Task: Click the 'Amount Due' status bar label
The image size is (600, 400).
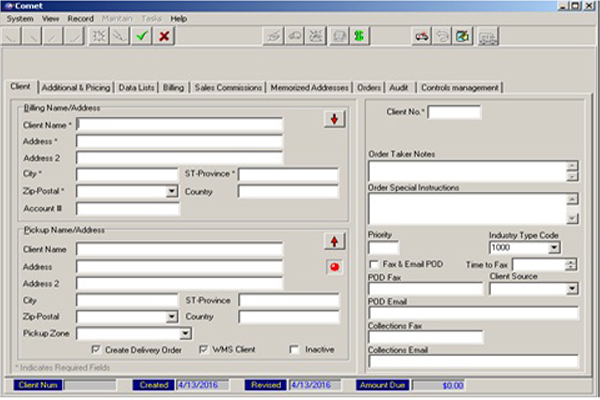Action: (x=382, y=385)
